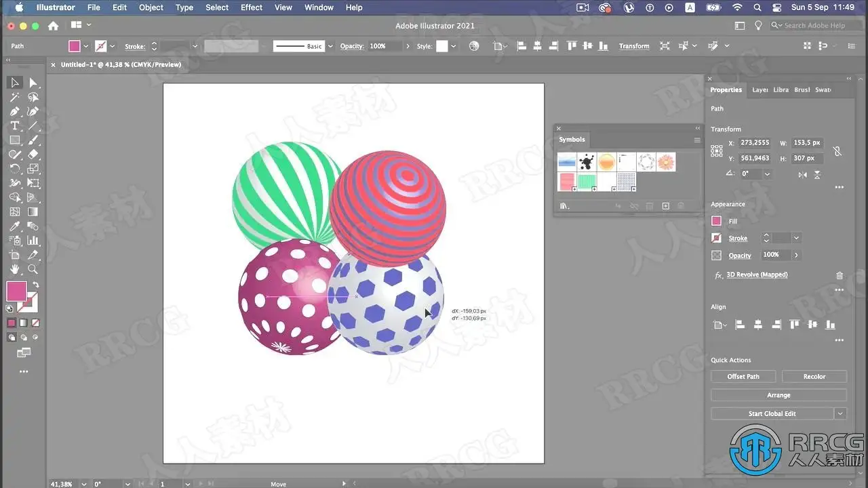Select the Type tool
The image size is (868, 488).
click(x=14, y=126)
